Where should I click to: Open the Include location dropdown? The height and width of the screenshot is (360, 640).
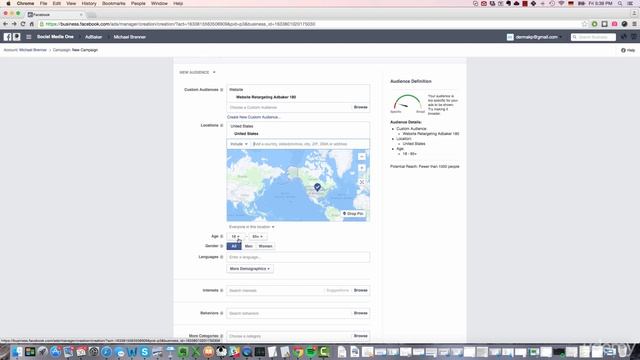[239, 144]
